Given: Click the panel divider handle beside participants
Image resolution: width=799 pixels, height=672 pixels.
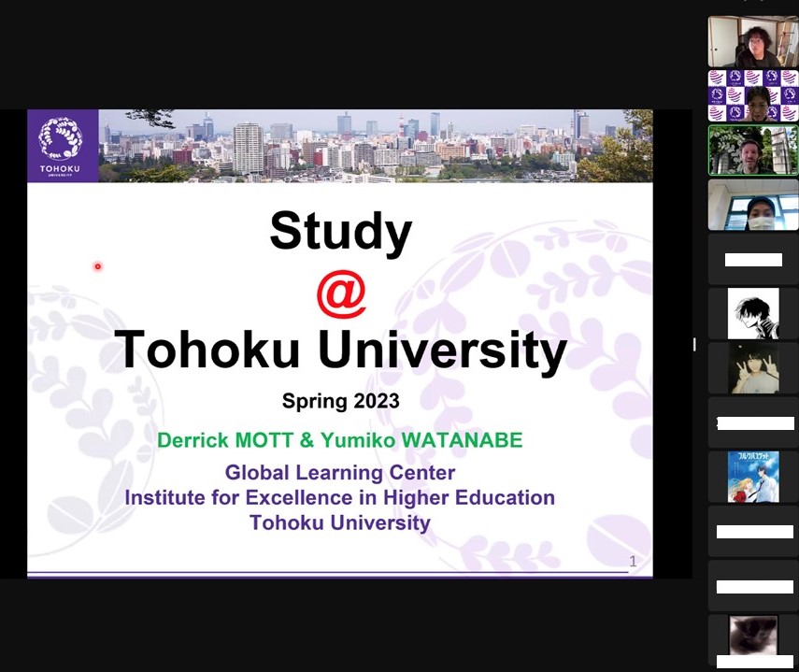Looking at the screenshot, I should [x=694, y=344].
